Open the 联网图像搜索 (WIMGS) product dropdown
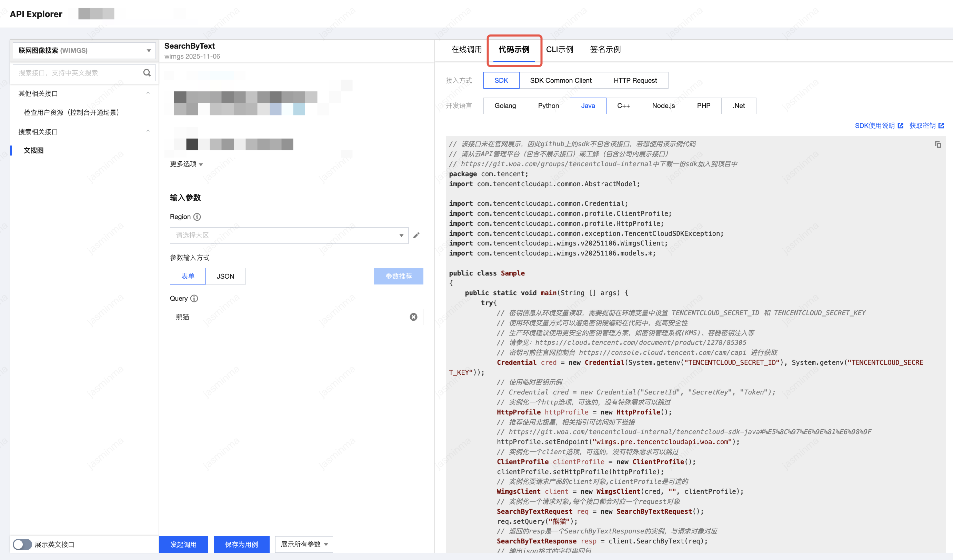The width and height of the screenshot is (953, 560). 84,50
